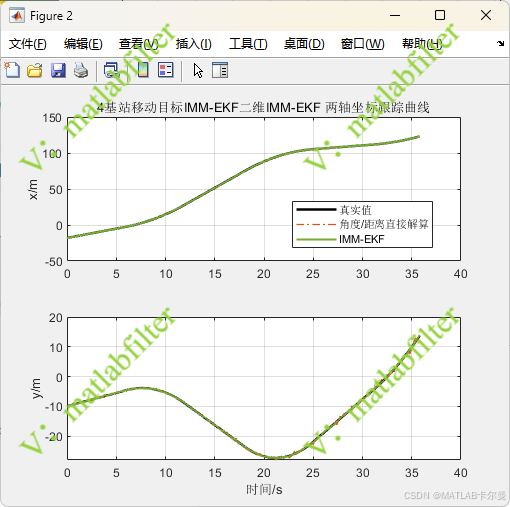Toggle the Insert Legend toolbar icon
Viewport: 510px width, 507px height.
(166, 70)
